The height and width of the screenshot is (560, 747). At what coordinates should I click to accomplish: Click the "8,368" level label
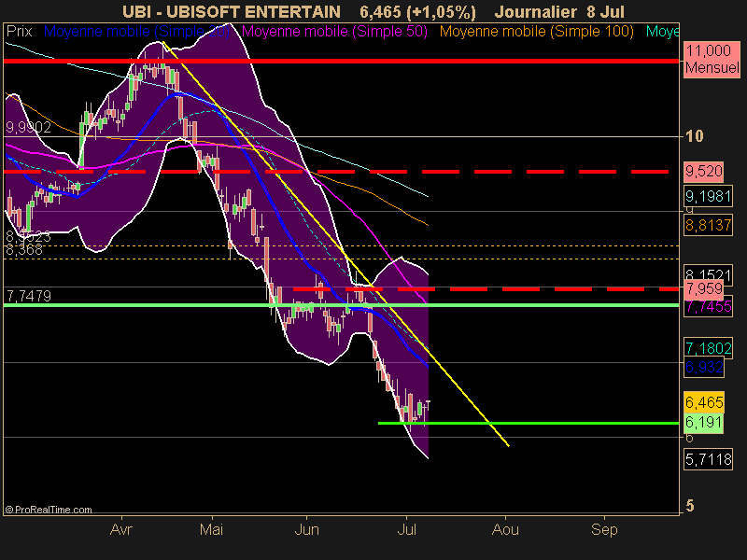24,250
